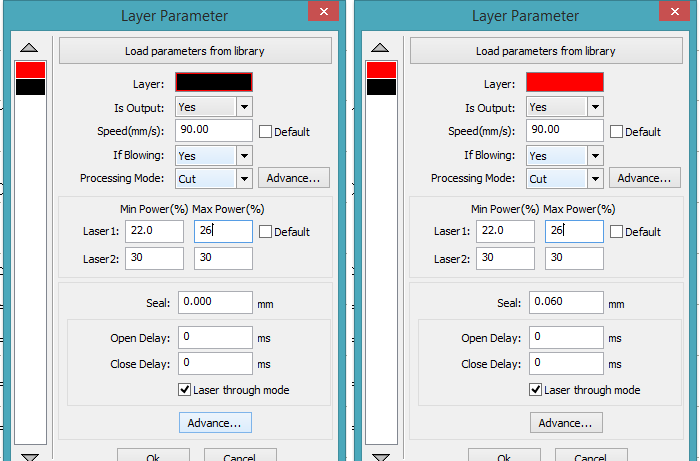Click Seal field showing 0.000 in left dialog
The image size is (700, 461).
(x=215, y=302)
